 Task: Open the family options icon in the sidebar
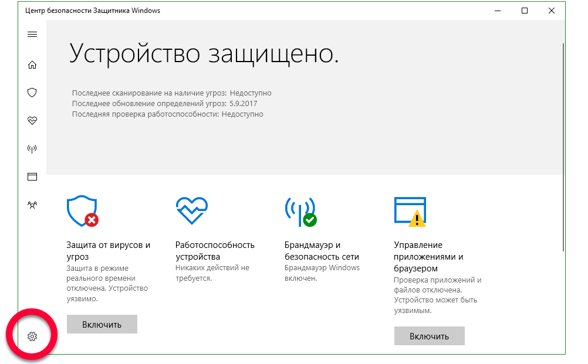pos(32,205)
